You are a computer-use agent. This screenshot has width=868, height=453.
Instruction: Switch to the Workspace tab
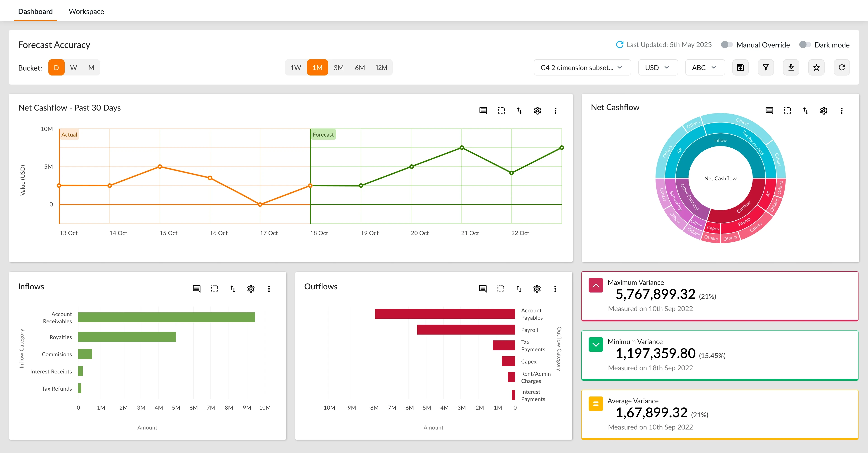coord(86,11)
